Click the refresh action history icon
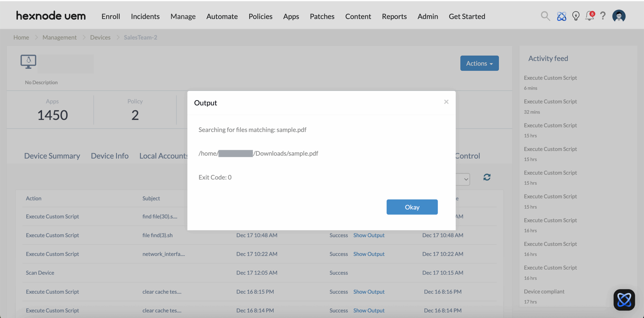Viewport: 644px width, 318px height. 487,177
